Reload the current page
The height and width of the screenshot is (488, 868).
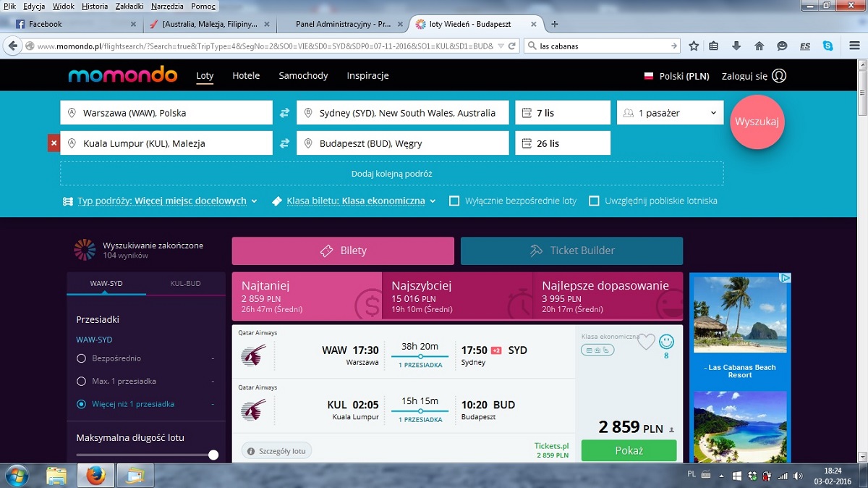(x=512, y=46)
